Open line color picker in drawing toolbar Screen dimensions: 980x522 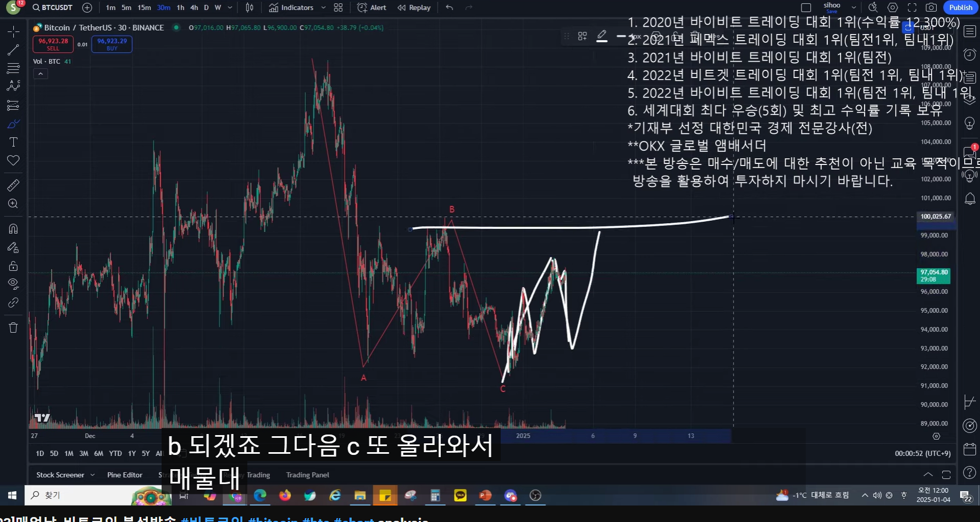coord(602,36)
